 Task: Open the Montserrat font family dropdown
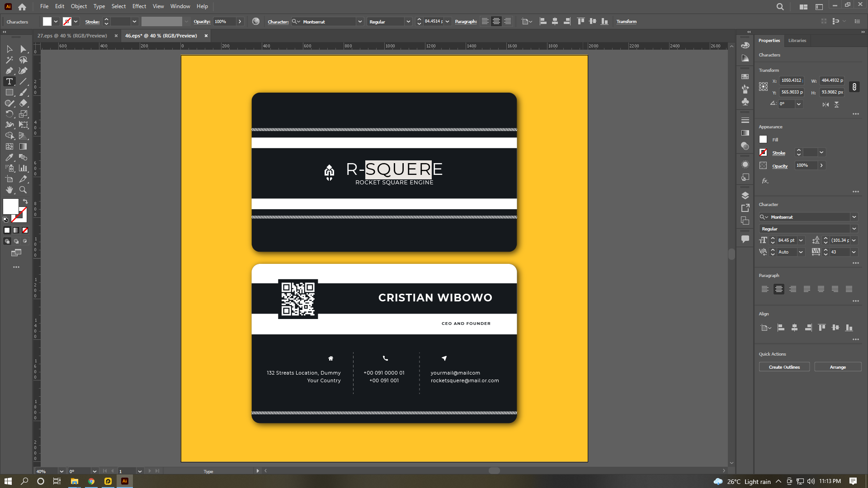(854, 217)
